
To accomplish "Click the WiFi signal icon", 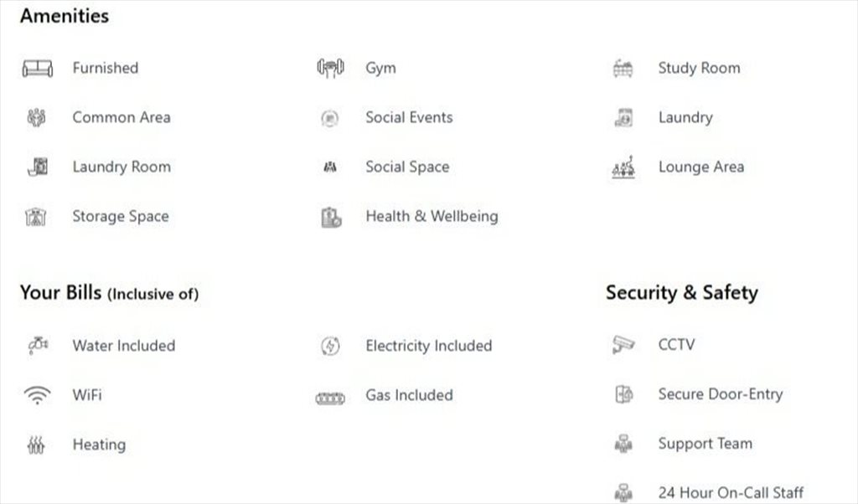I will (x=37, y=394).
